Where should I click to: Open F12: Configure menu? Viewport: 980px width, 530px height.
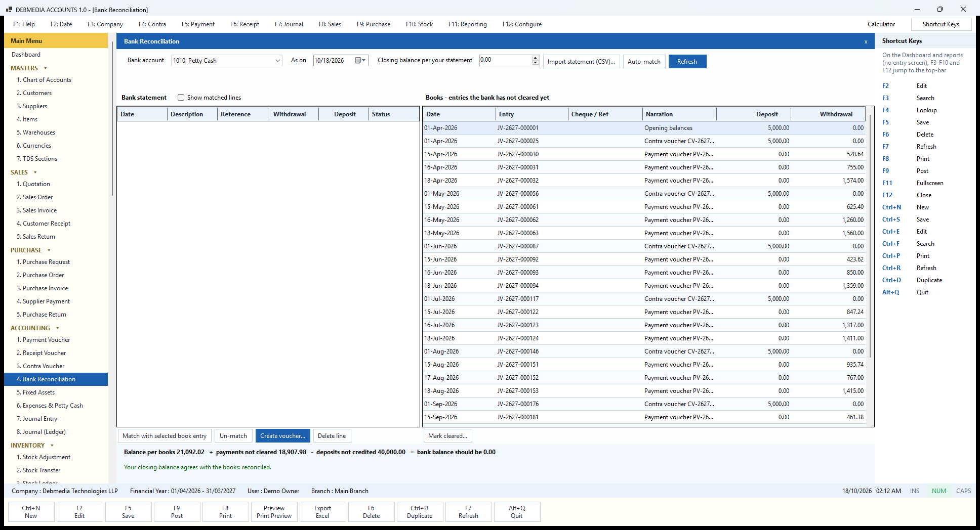(x=522, y=24)
